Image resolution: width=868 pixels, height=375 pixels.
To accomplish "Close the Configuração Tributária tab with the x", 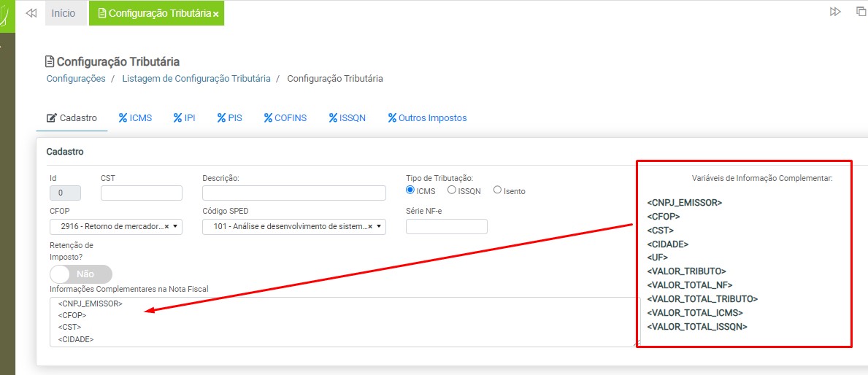I will 216,15.
